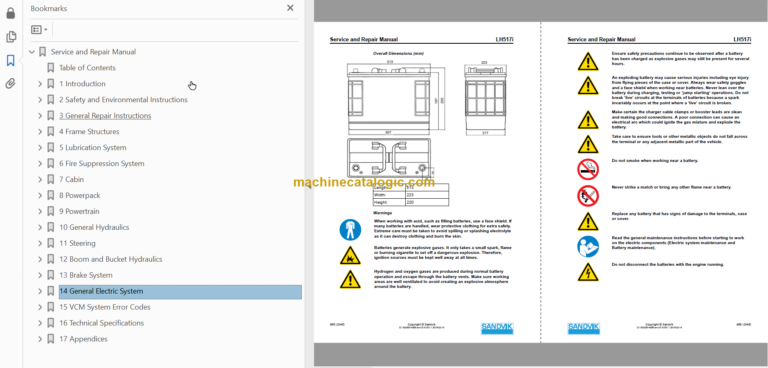Expand the 13 Brake System bookmark
This screenshot has width=768, height=368.
(40, 275)
